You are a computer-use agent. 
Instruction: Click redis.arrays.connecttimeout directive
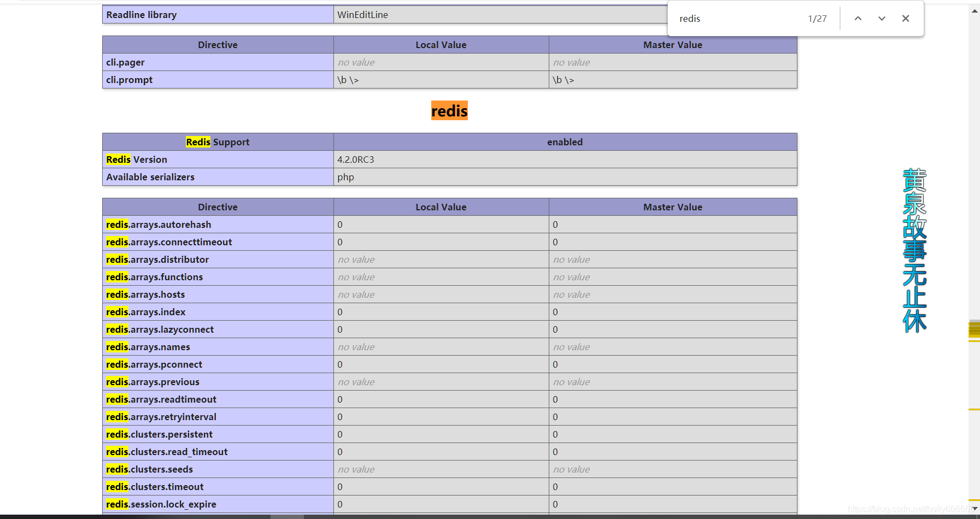click(169, 242)
